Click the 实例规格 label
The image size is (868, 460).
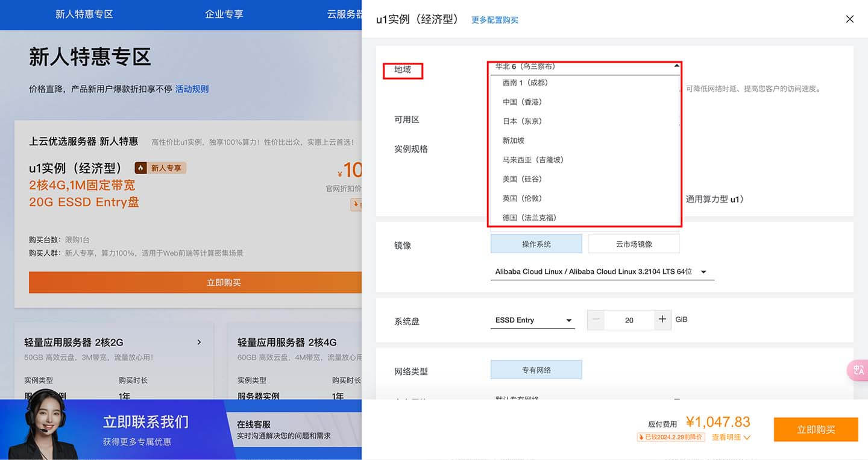tap(411, 149)
